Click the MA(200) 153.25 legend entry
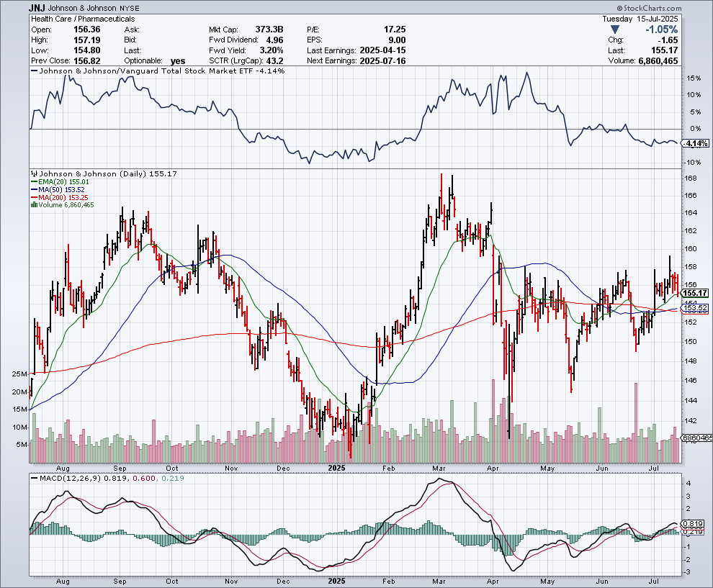 click(x=59, y=198)
